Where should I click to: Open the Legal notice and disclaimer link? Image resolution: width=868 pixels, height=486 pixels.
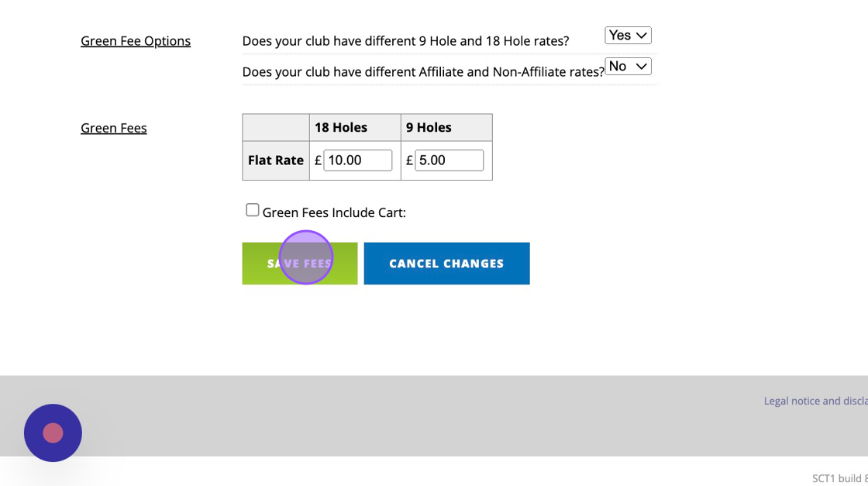click(815, 401)
